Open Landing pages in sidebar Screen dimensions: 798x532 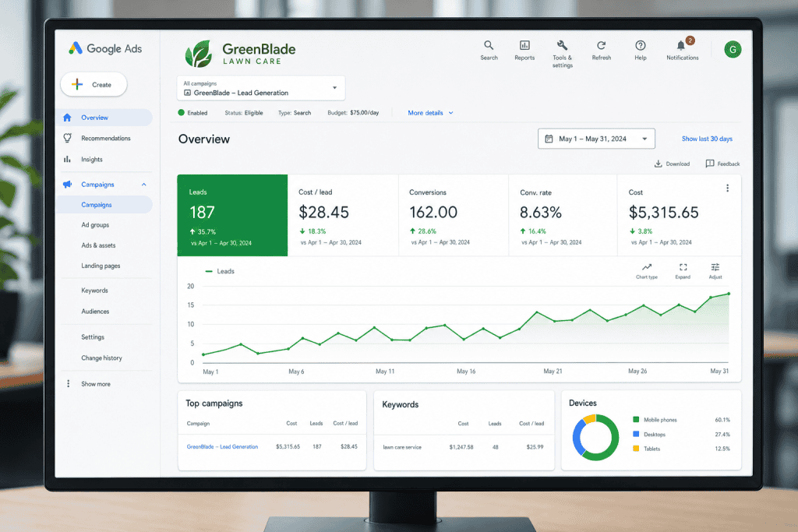click(x=101, y=266)
